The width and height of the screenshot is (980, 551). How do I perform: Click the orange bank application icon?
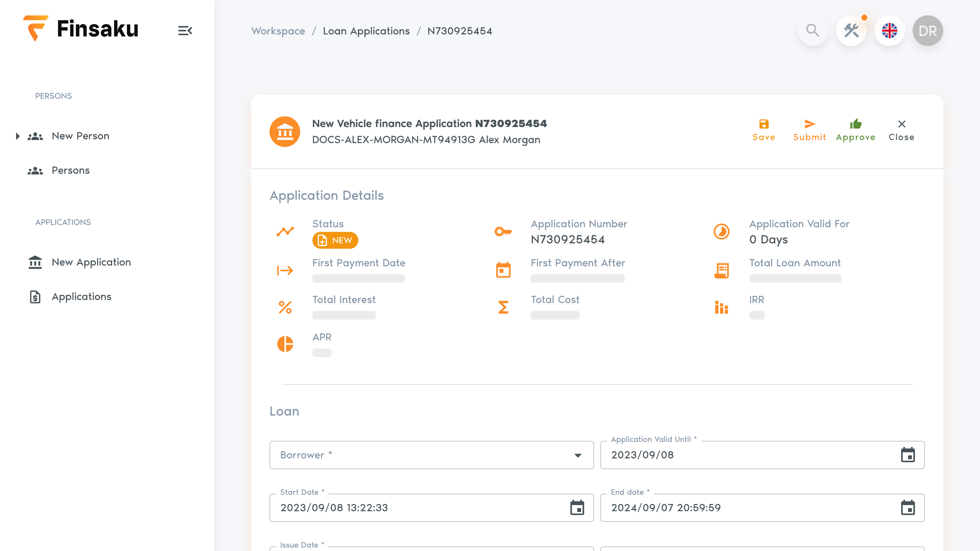285,132
